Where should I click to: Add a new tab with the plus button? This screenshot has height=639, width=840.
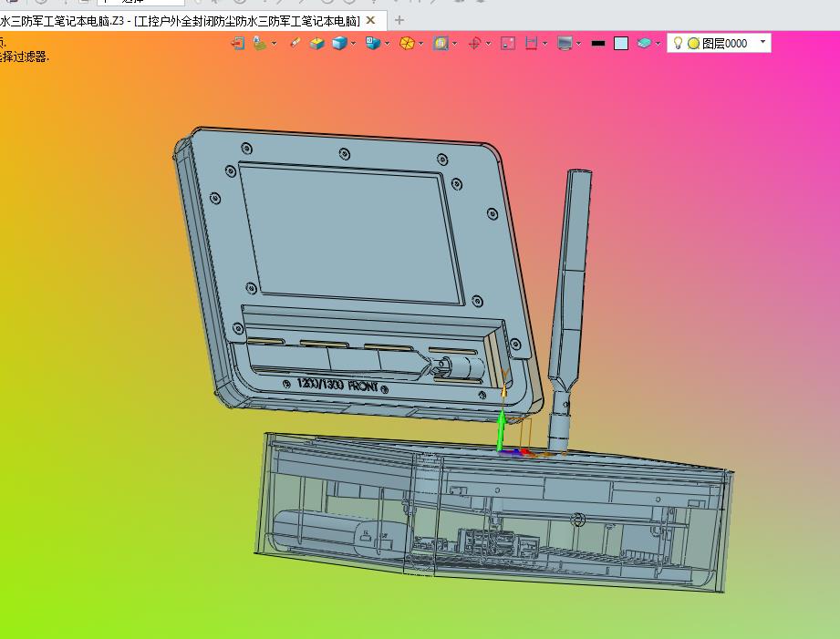pyautogui.click(x=399, y=20)
